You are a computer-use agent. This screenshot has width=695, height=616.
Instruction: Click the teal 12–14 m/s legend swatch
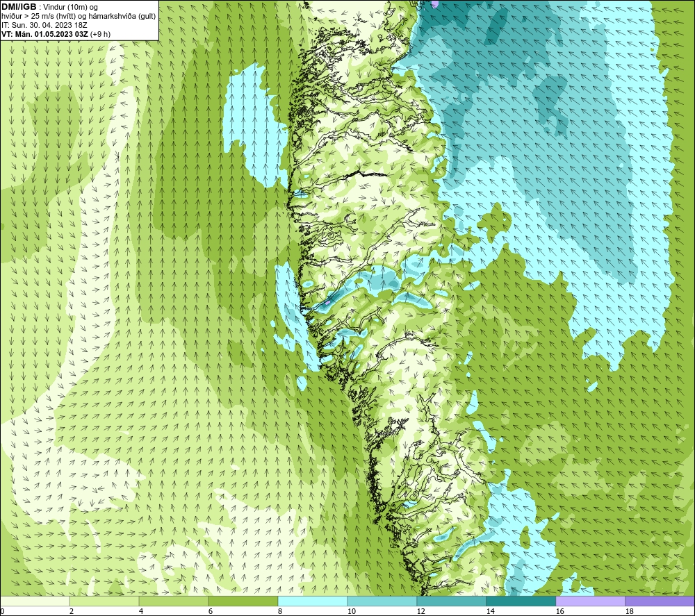[x=451, y=601]
